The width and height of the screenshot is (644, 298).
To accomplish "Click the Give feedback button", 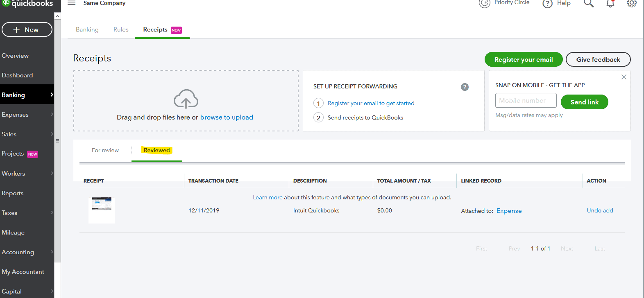I will tap(598, 59).
